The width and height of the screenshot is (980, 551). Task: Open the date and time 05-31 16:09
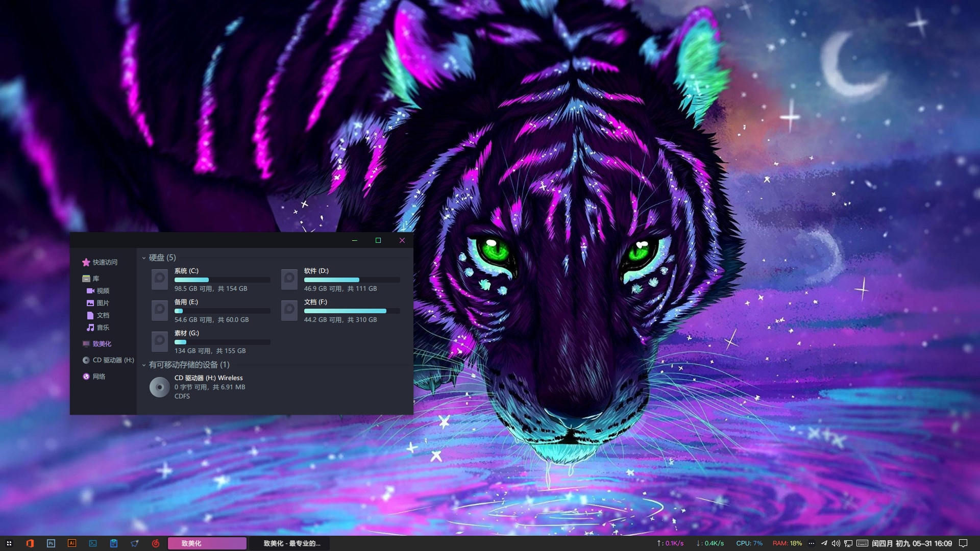912,543
